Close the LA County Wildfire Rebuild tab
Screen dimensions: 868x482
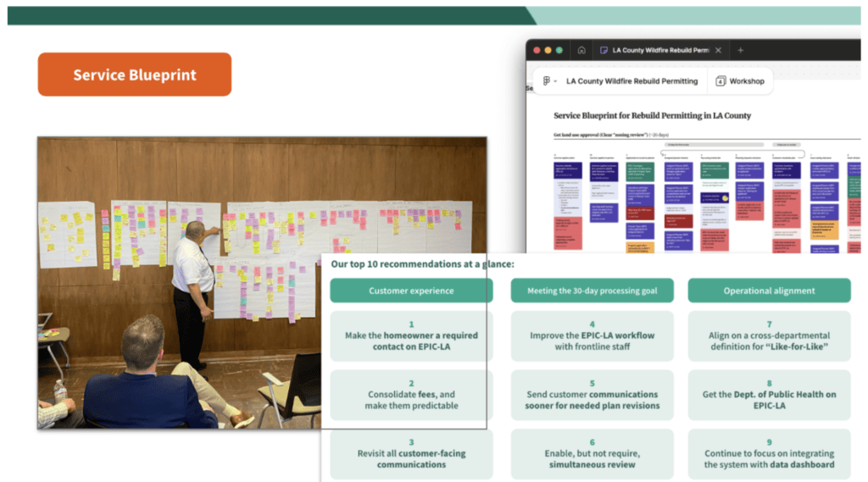[x=718, y=50]
